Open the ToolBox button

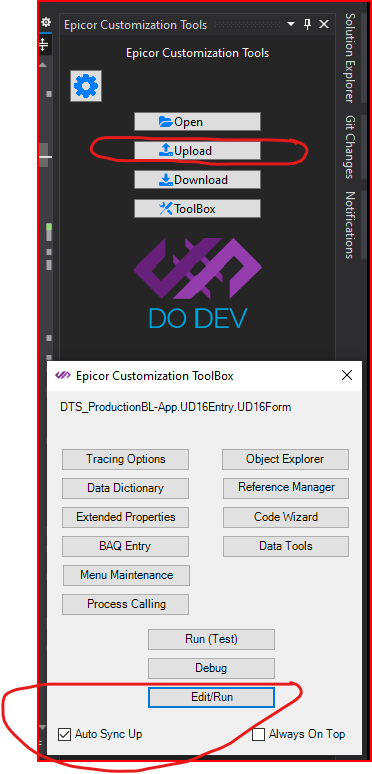click(x=197, y=209)
